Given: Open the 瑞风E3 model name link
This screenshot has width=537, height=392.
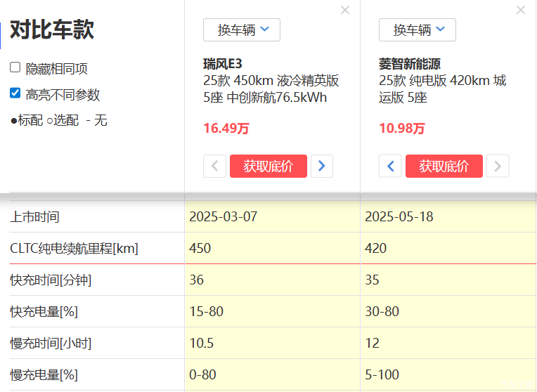Looking at the screenshot, I should [x=223, y=64].
